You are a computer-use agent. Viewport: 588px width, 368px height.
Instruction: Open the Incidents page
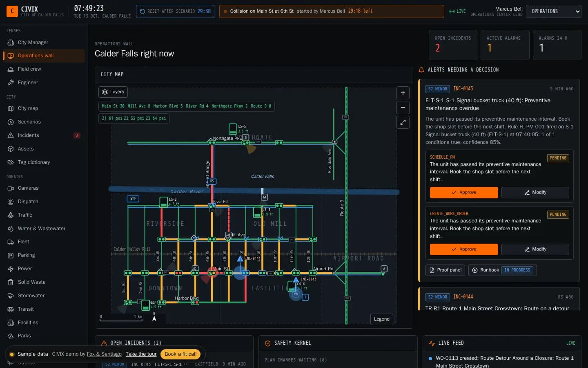click(x=44, y=135)
